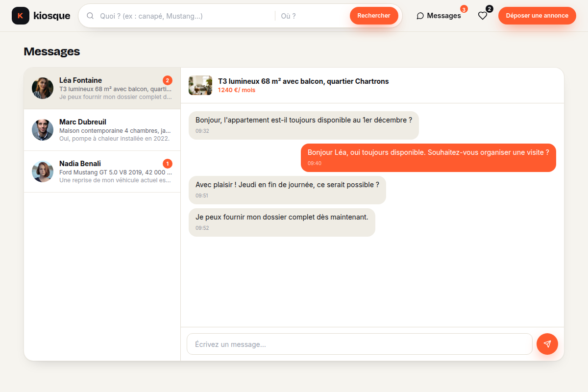The height and width of the screenshot is (392, 588).
Task: Click the kiosque K logo icon
Action: click(x=21, y=16)
